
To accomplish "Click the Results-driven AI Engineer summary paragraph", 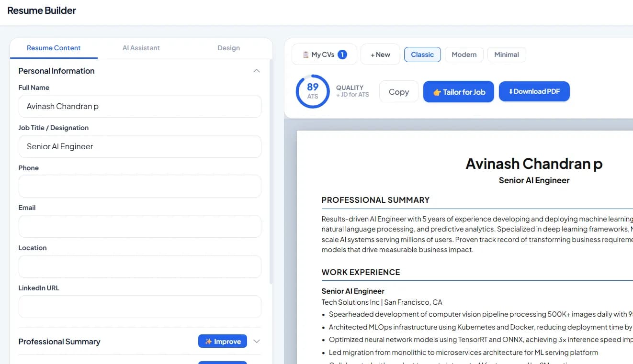I will [477, 234].
